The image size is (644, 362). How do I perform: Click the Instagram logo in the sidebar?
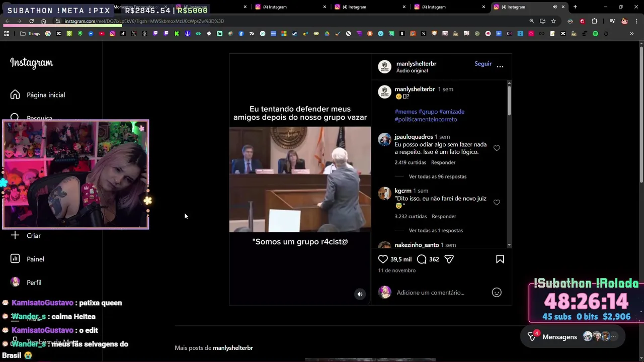[x=31, y=63]
